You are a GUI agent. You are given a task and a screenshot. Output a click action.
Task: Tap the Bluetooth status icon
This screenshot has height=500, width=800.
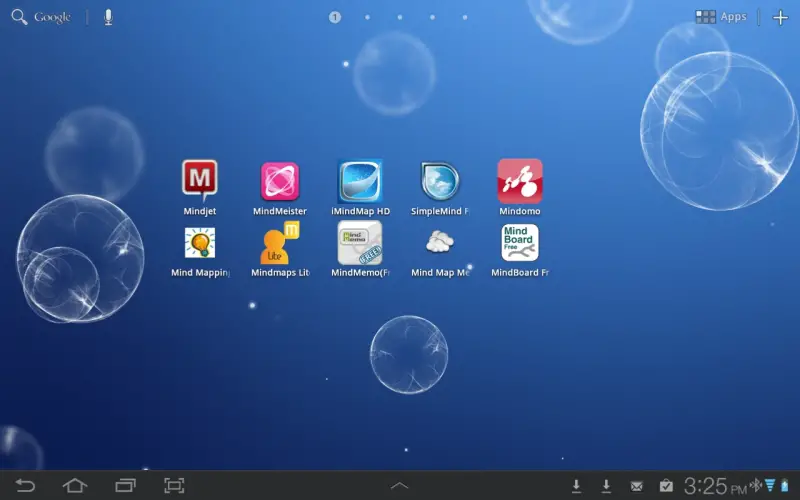pos(756,485)
